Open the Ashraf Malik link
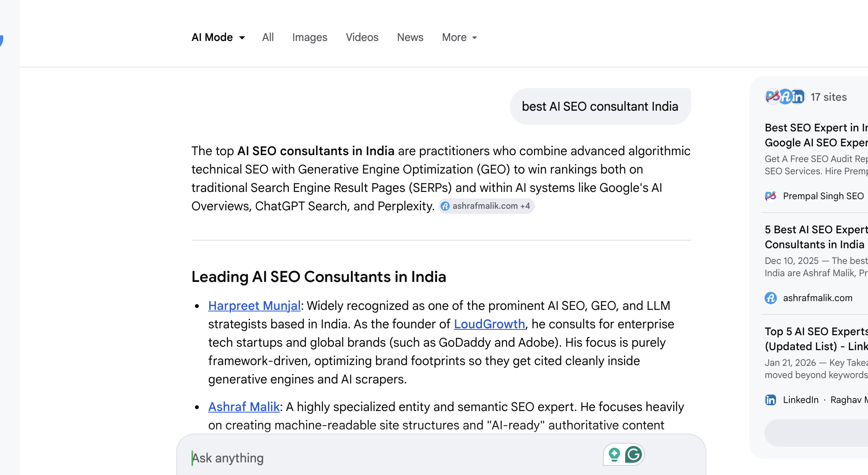The image size is (868, 475). click(244, 407)
